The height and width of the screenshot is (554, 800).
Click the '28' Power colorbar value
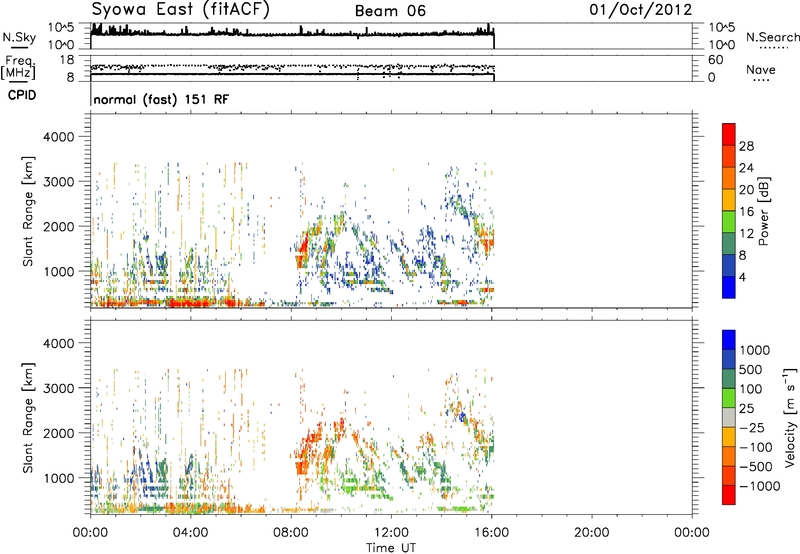(746, 146)
